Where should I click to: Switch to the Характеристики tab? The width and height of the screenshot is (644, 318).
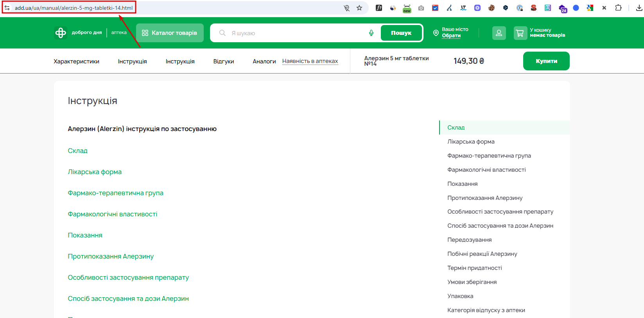(77, 61)
